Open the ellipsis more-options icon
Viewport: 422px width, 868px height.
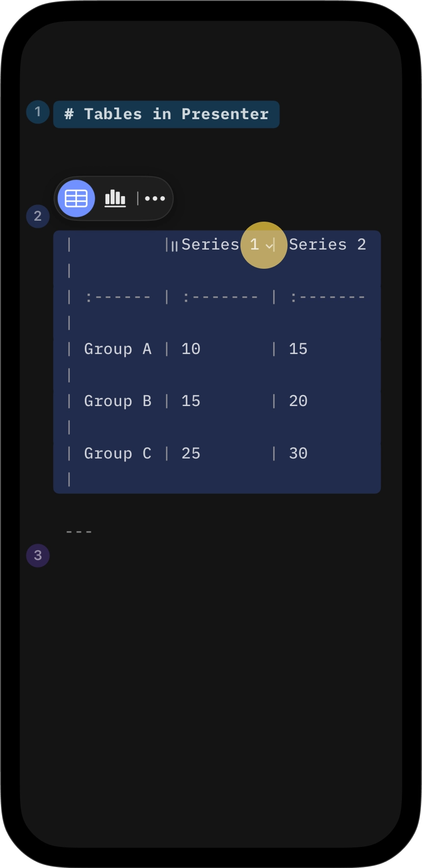click(x=155, y=199)
